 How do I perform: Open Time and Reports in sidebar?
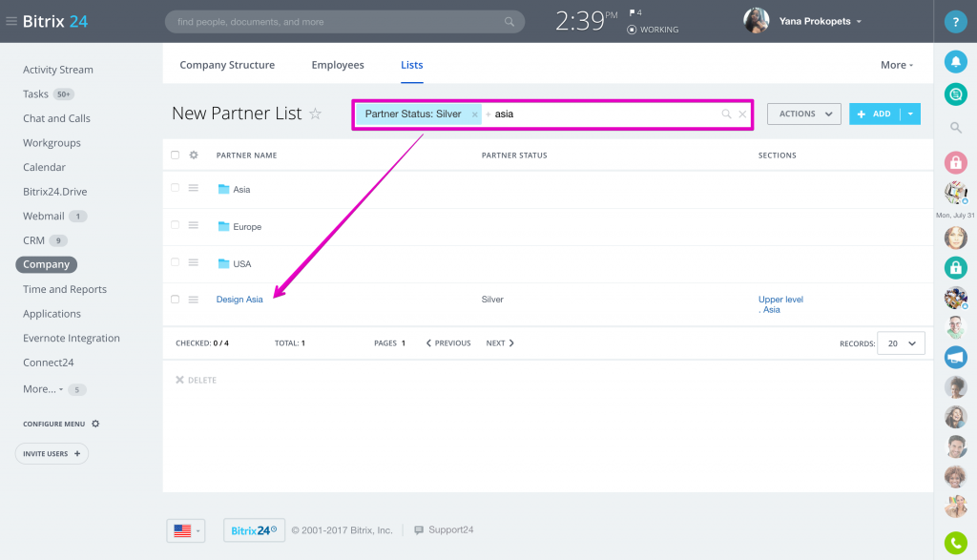pos(65,289)
